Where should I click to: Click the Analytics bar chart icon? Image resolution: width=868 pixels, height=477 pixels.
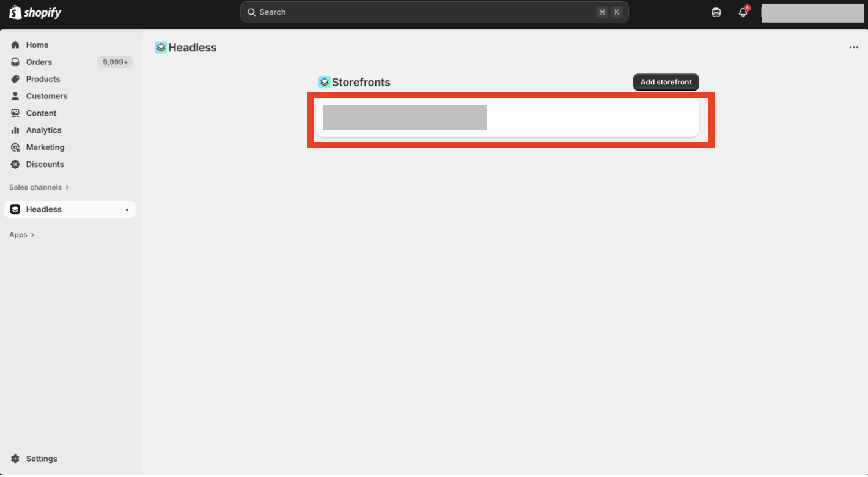click(15, 131)
